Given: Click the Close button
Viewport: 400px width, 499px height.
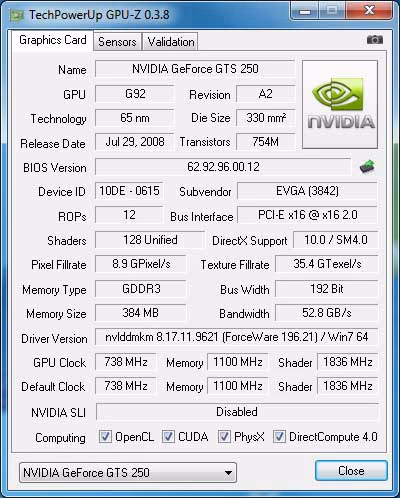Looking at the screenshot, I should [351, 471].
